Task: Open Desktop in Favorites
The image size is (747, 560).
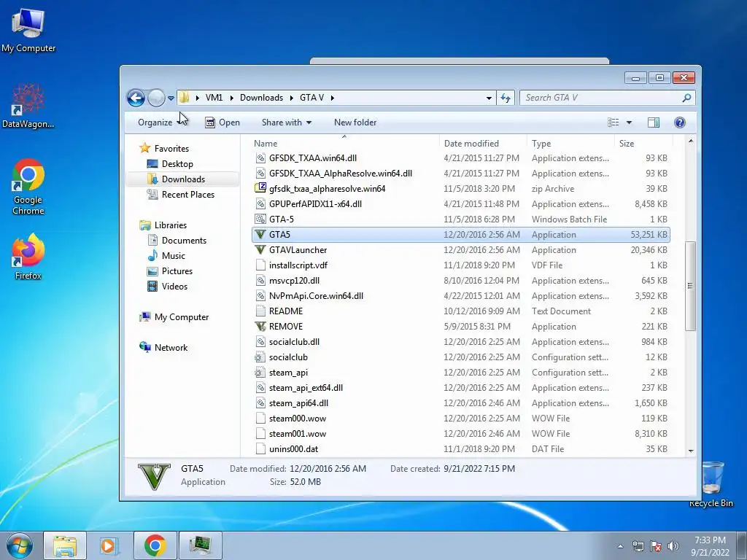Action: 170,164
